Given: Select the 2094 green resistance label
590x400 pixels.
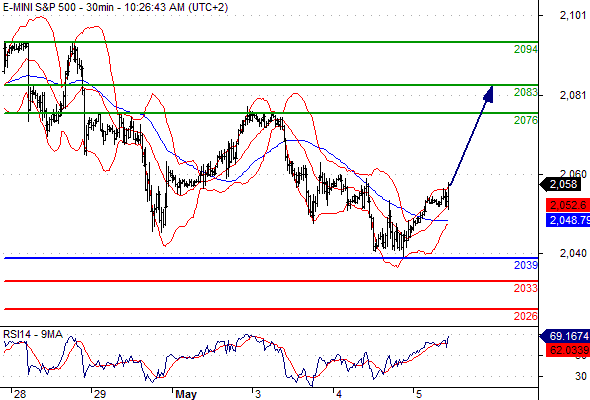Looking at the screenshot, I should (526, 49).
